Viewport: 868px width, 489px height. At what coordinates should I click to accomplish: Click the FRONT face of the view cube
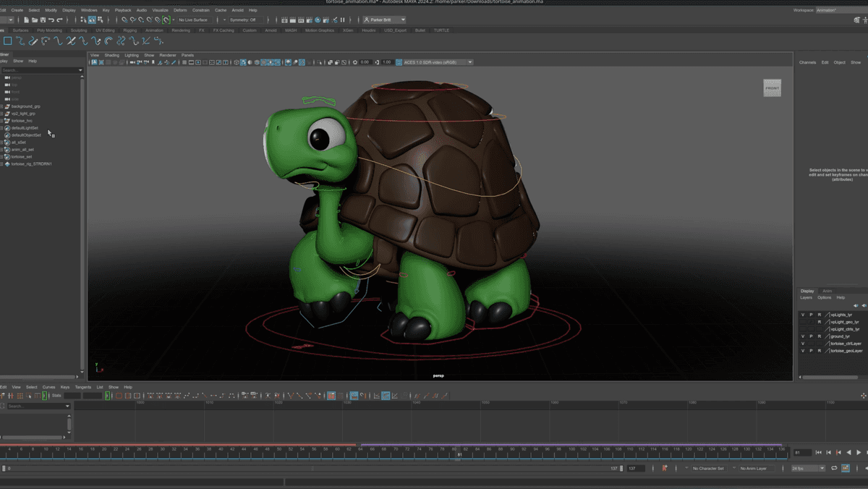[772, 88]
